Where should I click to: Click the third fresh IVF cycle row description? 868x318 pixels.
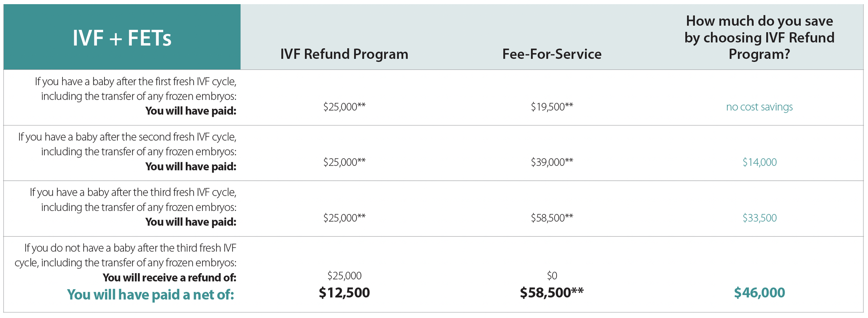click(133, 207)
